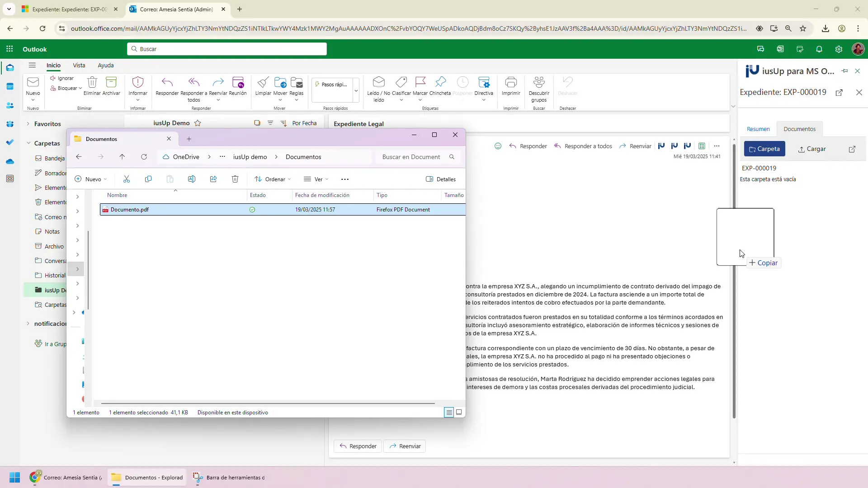Click the settings gear in Outlook header
Image resolution: width=868 pixels, height=488 pixels.
[x=839, y=49]
